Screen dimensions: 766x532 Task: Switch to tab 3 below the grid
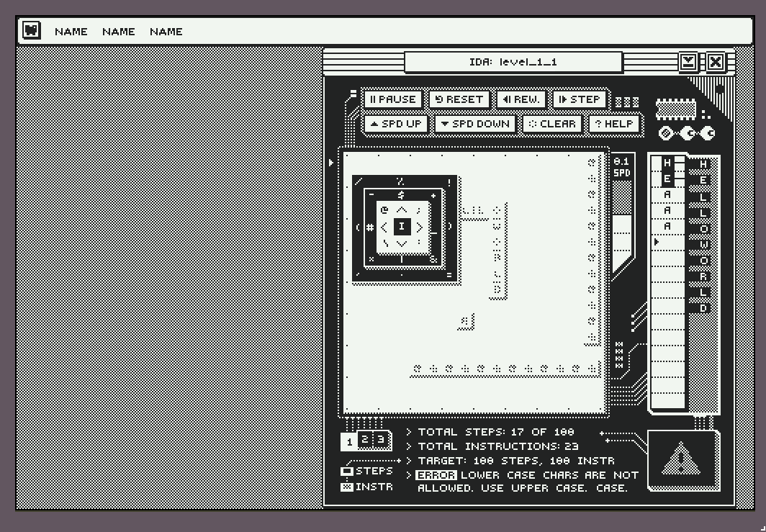381,439
